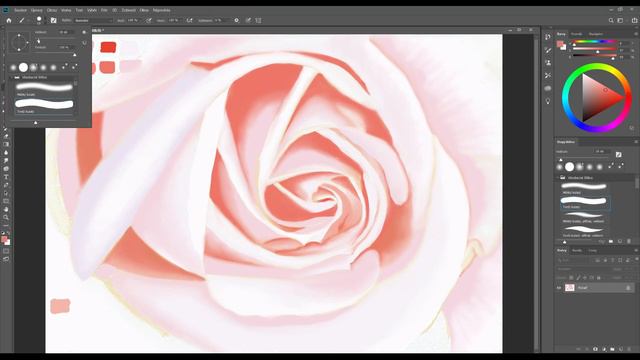Click the Search magnifier icon top right
This screenshot has height=360, width=640.
tap(611, 20)
